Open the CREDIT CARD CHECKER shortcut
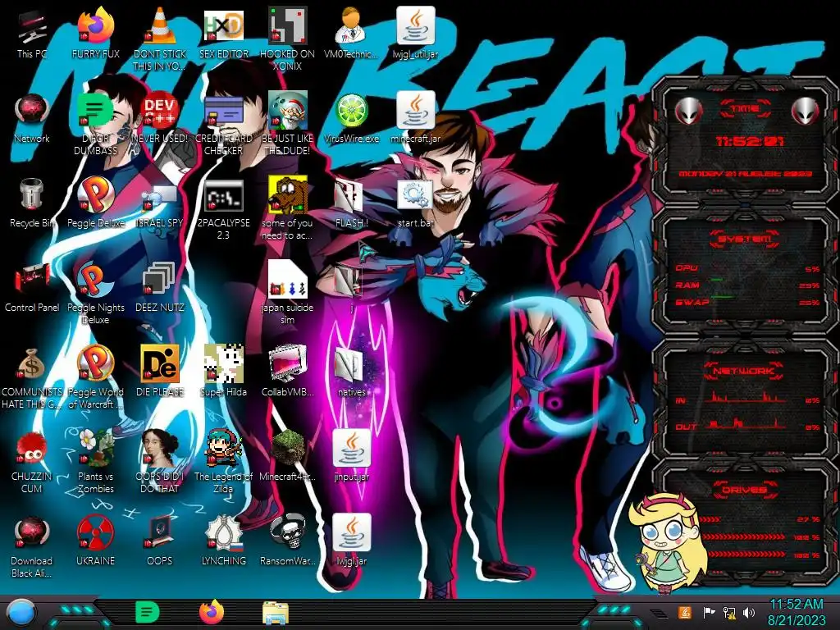Screen dimensions: 840x630 [x=224, y=111]
